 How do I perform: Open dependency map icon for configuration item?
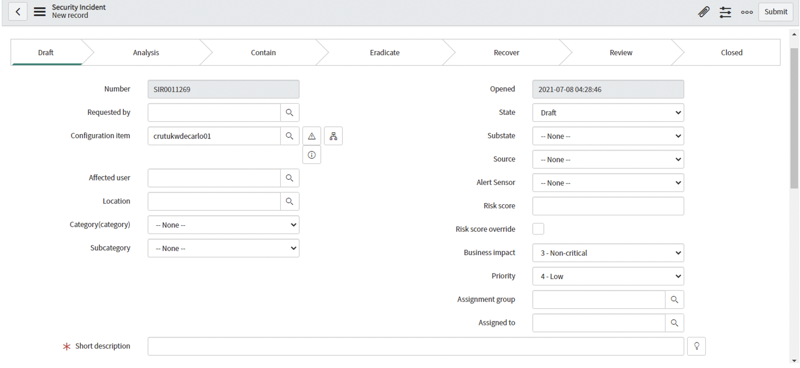(x=333, y=136)
